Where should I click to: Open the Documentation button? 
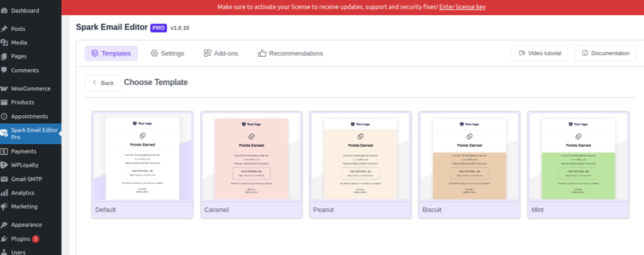point(606,53)
